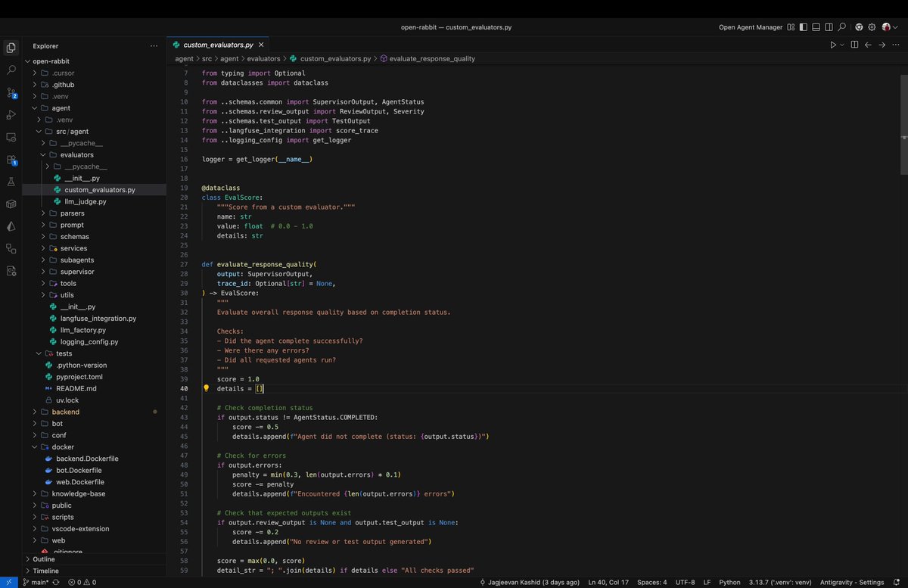Toggle primary side bar visibility

point(804,27)
